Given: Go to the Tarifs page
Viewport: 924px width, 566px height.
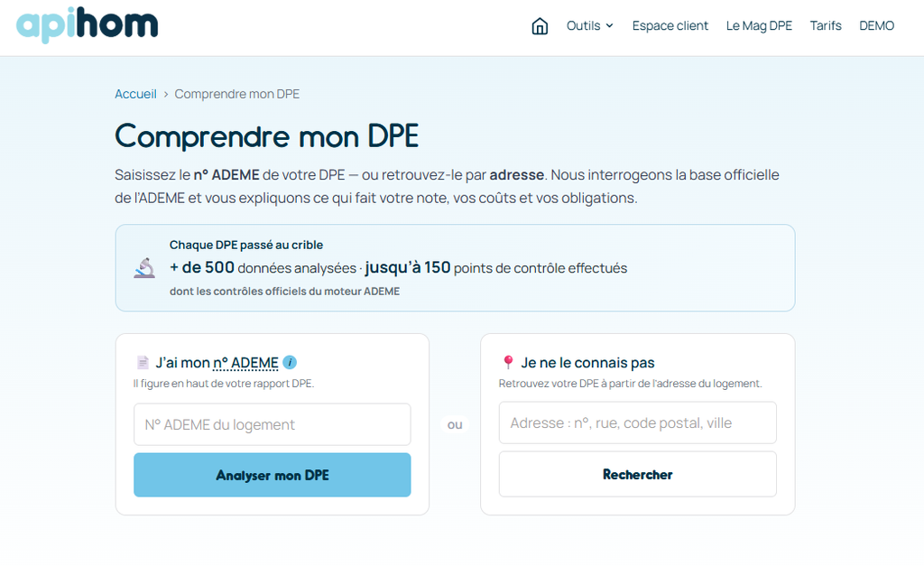Looking at the screenshot, I should tap(826, 26).
